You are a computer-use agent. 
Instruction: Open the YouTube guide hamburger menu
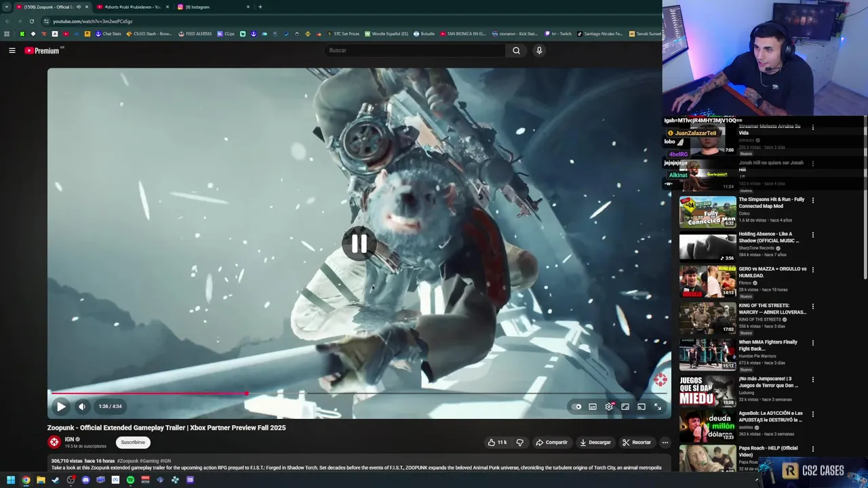12,50
